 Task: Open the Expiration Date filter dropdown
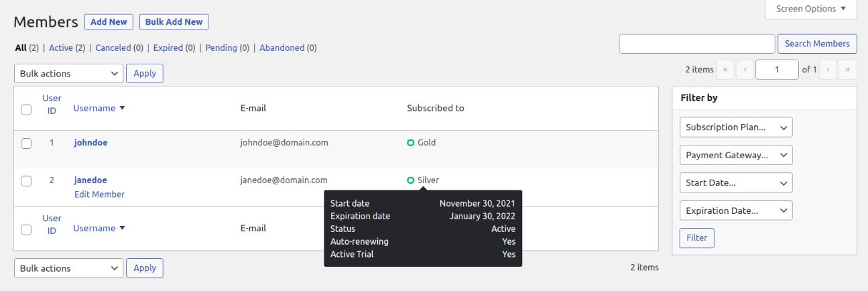coord(736,211)
